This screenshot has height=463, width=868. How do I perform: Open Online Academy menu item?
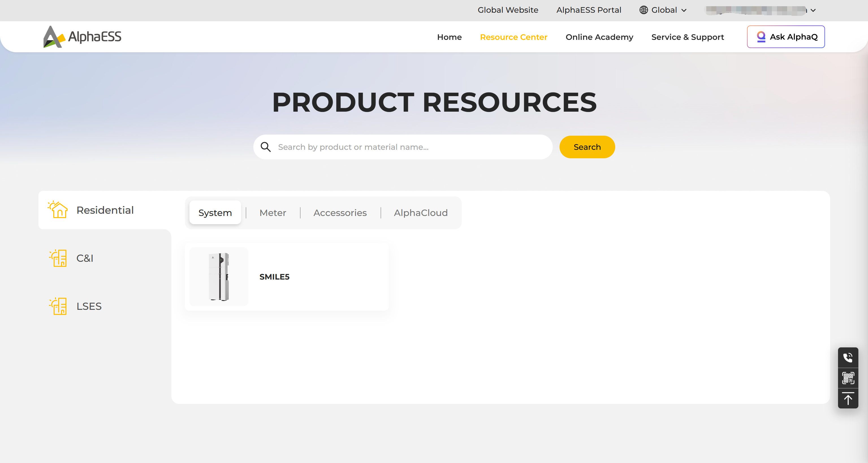pyautogui.click(x=599, y=37)
